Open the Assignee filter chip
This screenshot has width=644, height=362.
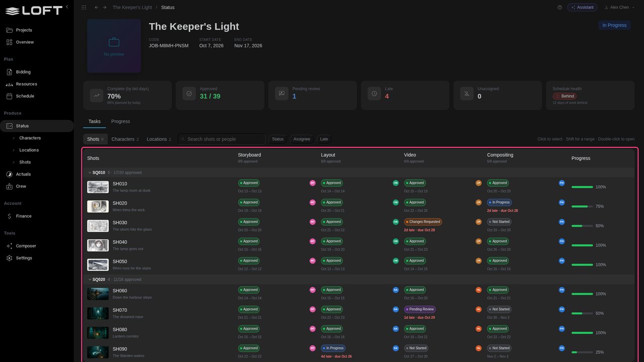pyautogui.click(x=302, y=139)
